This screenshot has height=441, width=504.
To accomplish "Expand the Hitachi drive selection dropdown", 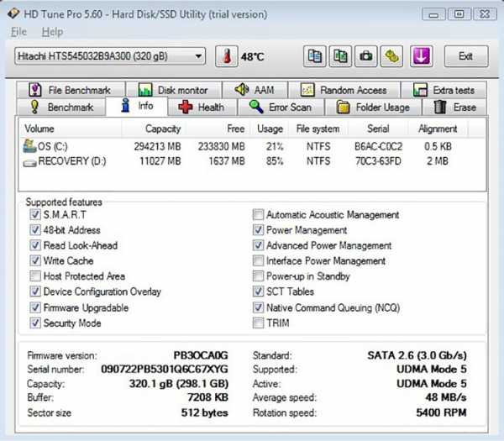I will tap(198, 56).
